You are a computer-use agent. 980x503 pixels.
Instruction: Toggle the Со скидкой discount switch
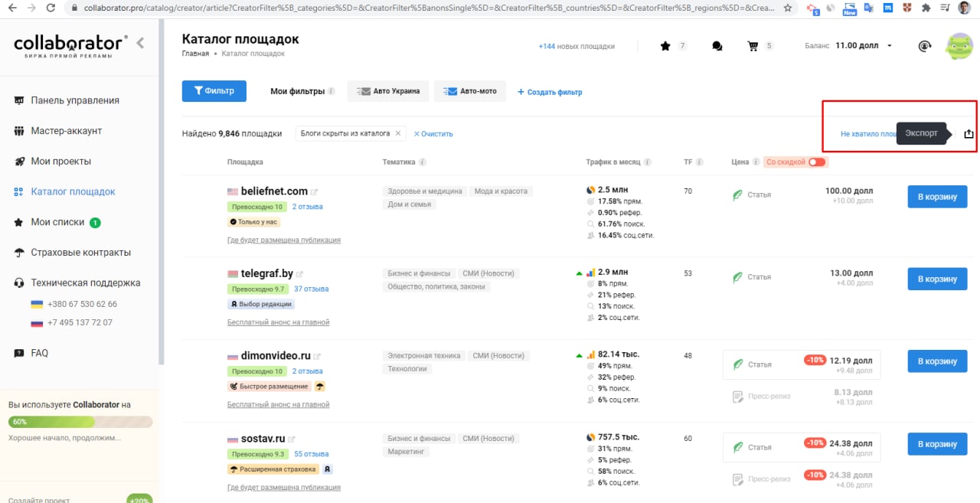(x=817, y=162)
